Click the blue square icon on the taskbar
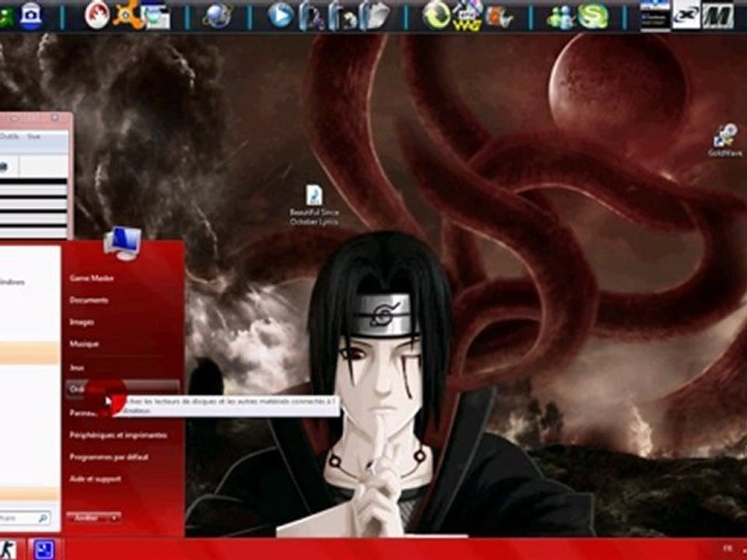747x560 pixels. (x=44, y=550)
